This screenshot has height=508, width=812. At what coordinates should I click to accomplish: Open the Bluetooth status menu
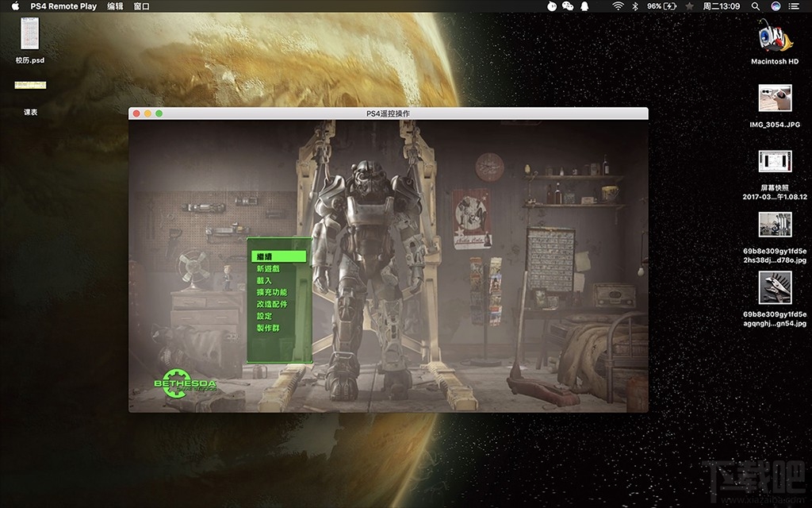(x=635, y=6)
